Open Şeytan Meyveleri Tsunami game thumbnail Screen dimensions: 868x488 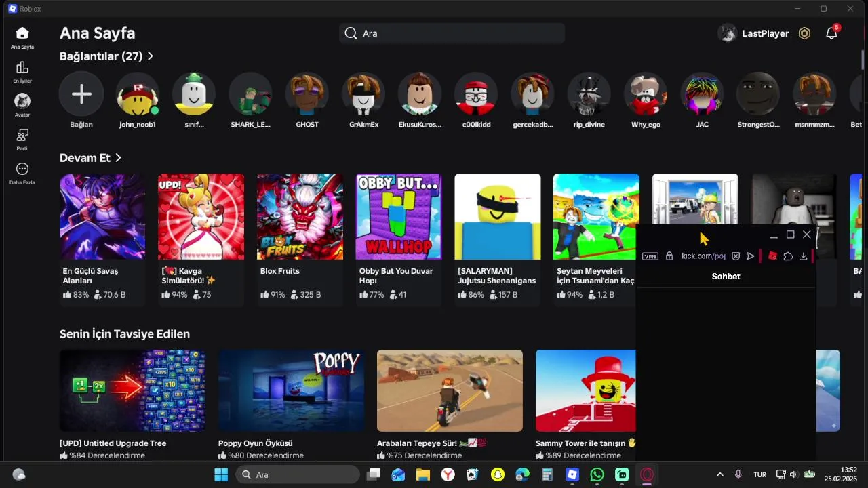coord(596,217)
